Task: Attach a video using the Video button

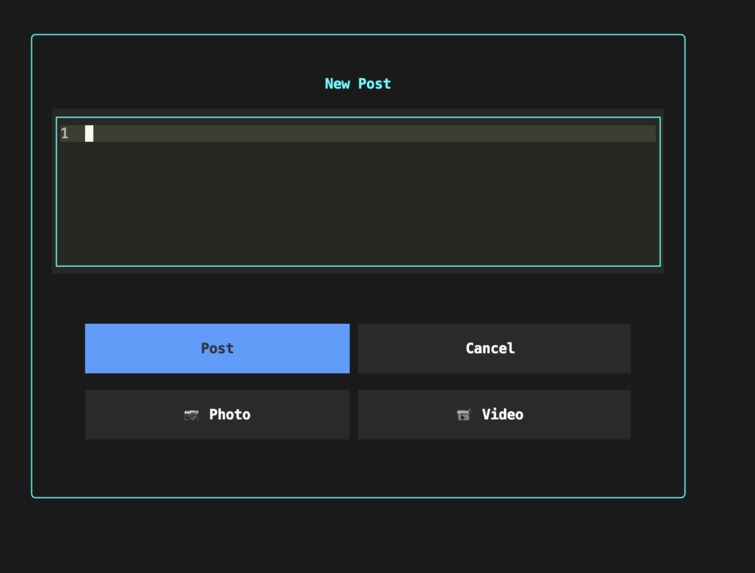Action: pyautogui.click(x=494, y=415)
